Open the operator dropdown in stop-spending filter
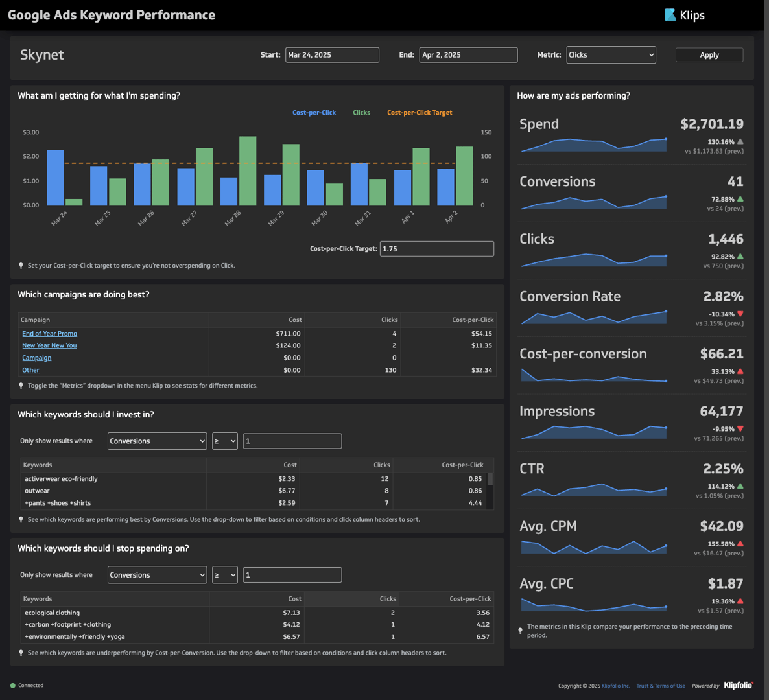The height and width of the screenshot is (700, 769). (x=225, y=575)
